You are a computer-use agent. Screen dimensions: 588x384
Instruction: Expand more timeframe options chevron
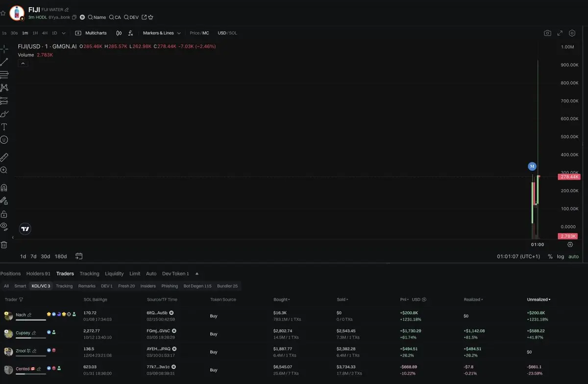point(64,33)
